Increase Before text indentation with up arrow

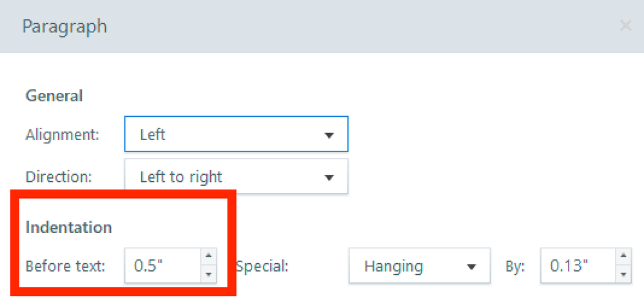click(208, 257)
